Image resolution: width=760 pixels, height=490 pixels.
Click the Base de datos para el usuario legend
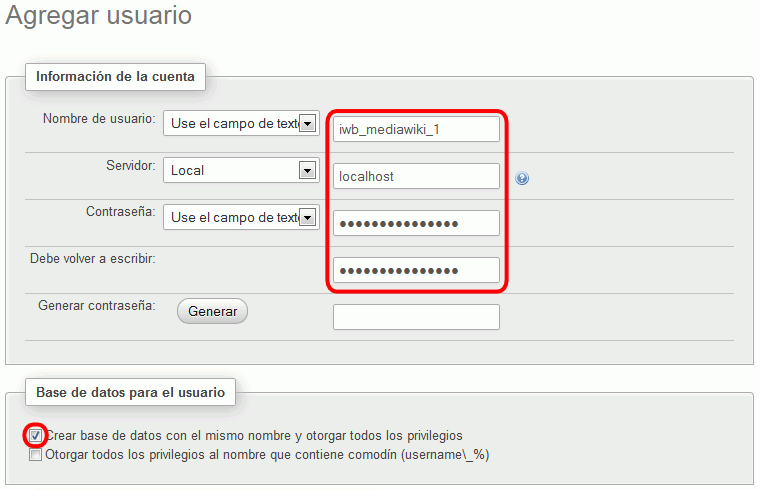coord(130,392)
